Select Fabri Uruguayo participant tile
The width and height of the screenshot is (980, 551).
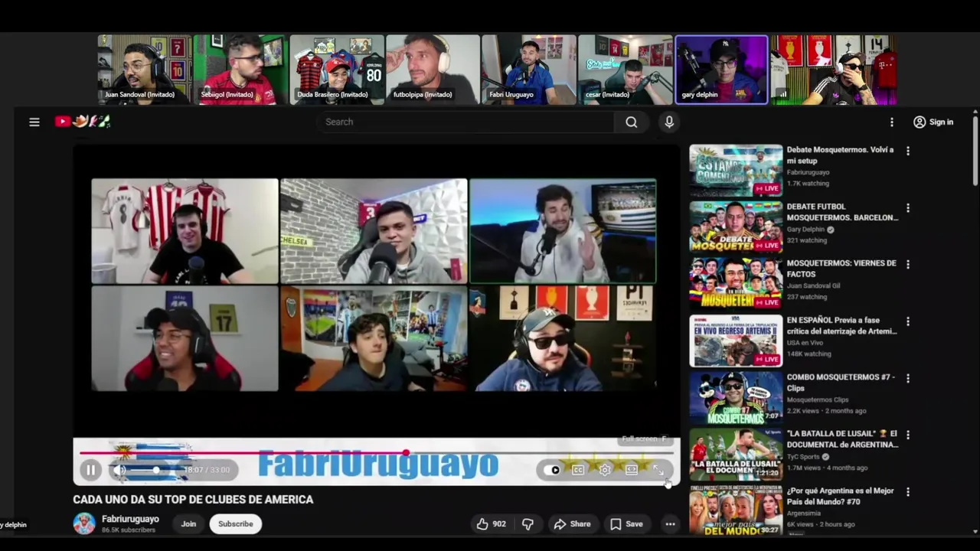coord(529,69)
